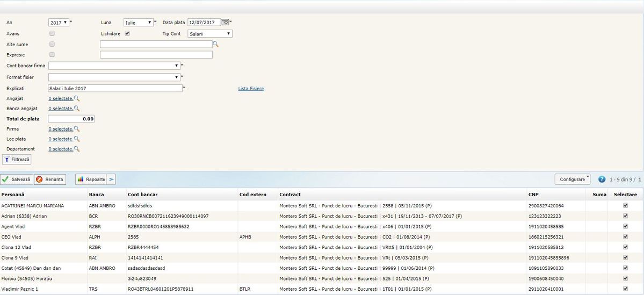Click the Firma lookup magnifier icon

click(x=77, y=129)
